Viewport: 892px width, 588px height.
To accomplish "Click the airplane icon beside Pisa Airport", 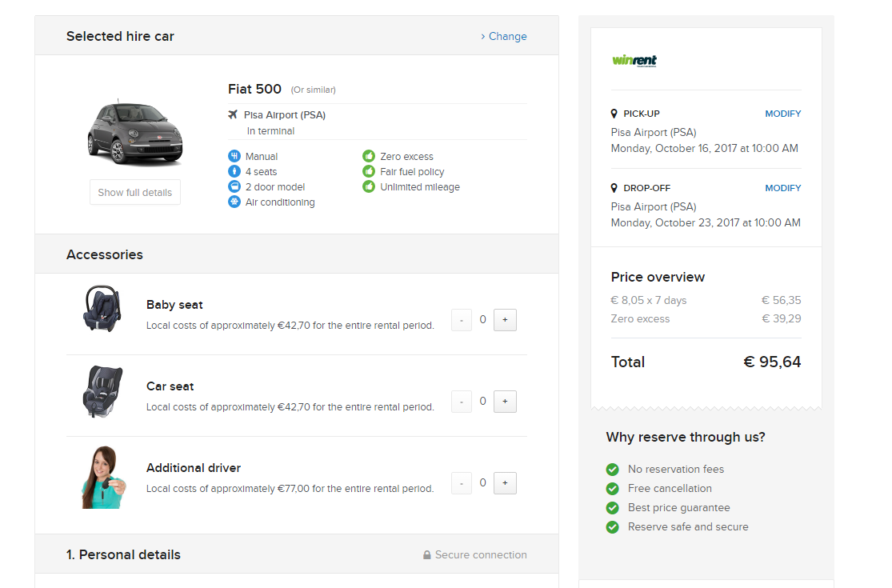I will point(234,114).
